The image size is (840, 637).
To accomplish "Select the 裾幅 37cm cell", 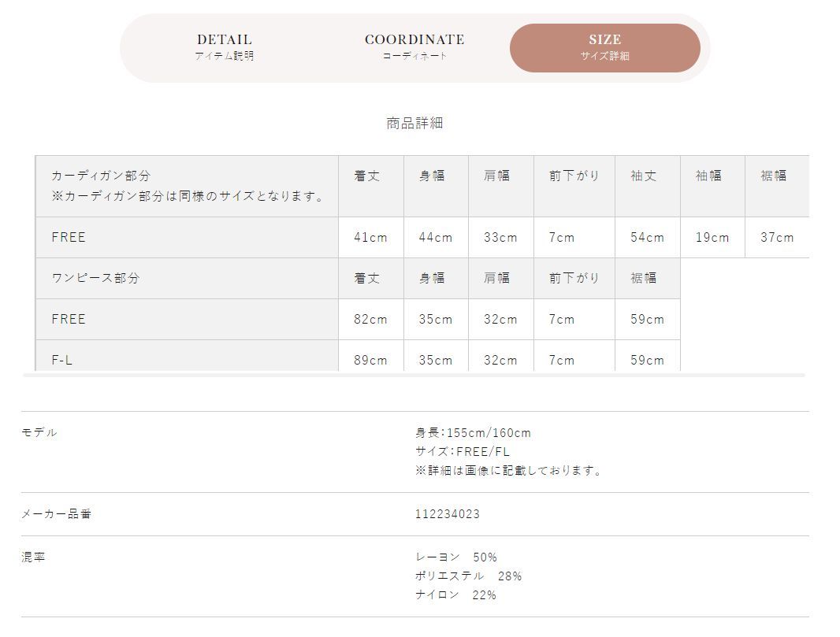I will coord(777,237).
